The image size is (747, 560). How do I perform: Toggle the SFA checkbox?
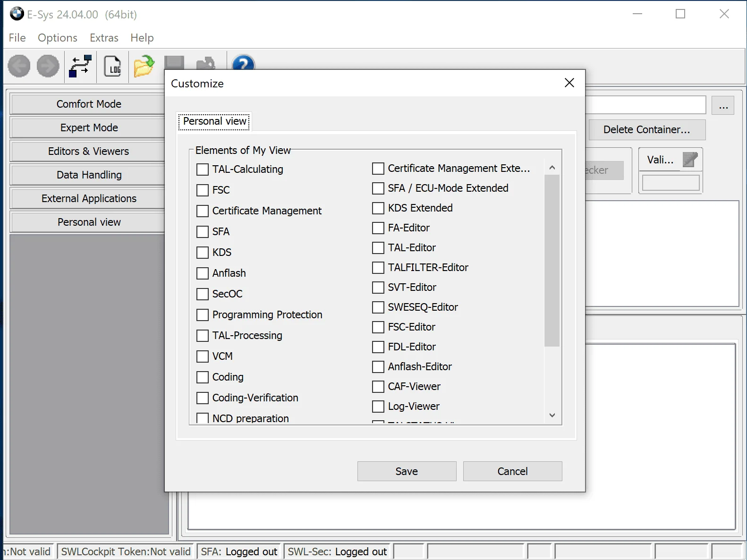click(203, 232)
